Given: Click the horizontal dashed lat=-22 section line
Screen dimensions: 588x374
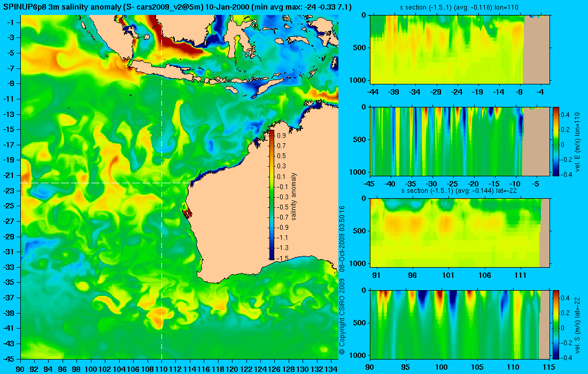Looking at the screenshot, I should point(105,183).
